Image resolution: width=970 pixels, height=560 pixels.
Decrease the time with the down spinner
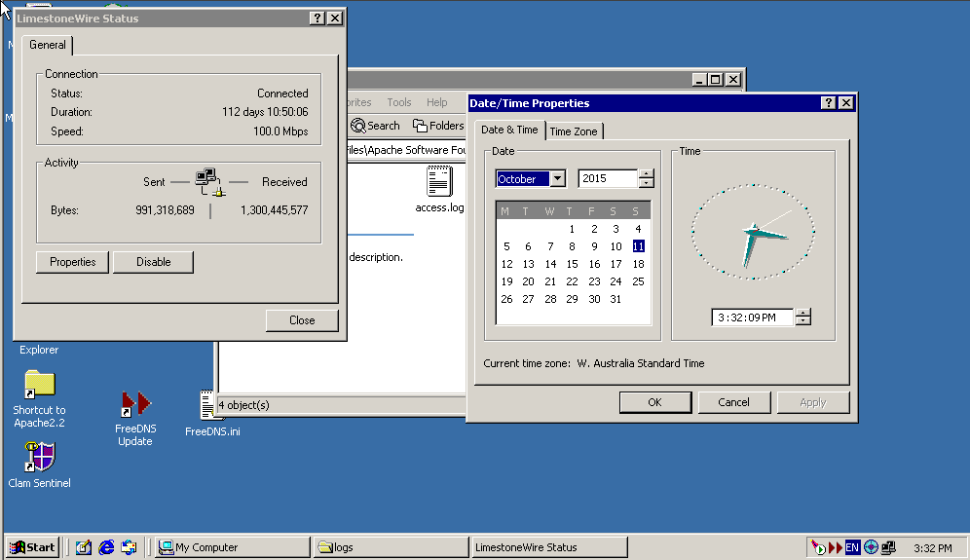pos(802,321)
